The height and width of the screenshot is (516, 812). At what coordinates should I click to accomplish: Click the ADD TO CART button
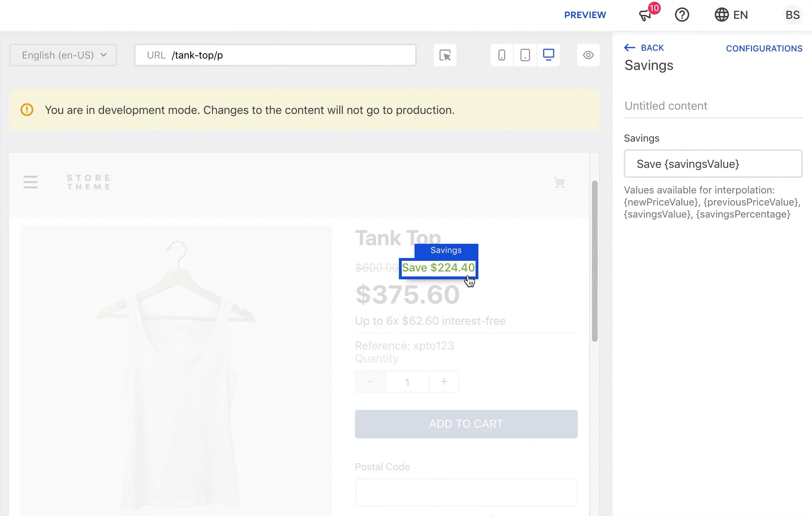(x=466, y=424)
